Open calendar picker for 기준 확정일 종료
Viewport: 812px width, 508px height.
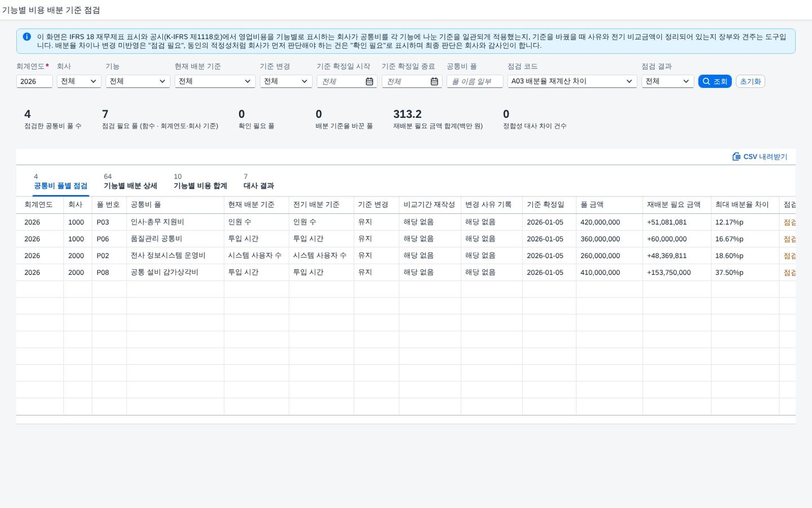click(x=434, y=81)
